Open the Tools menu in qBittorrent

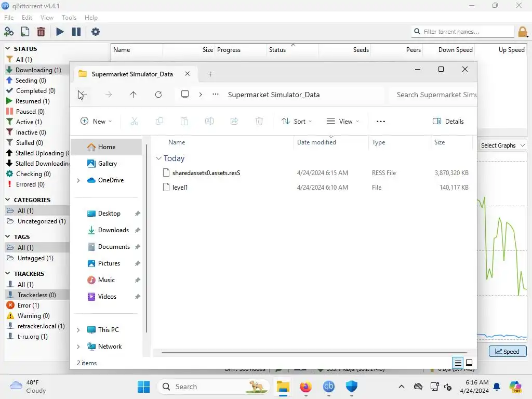69,18
